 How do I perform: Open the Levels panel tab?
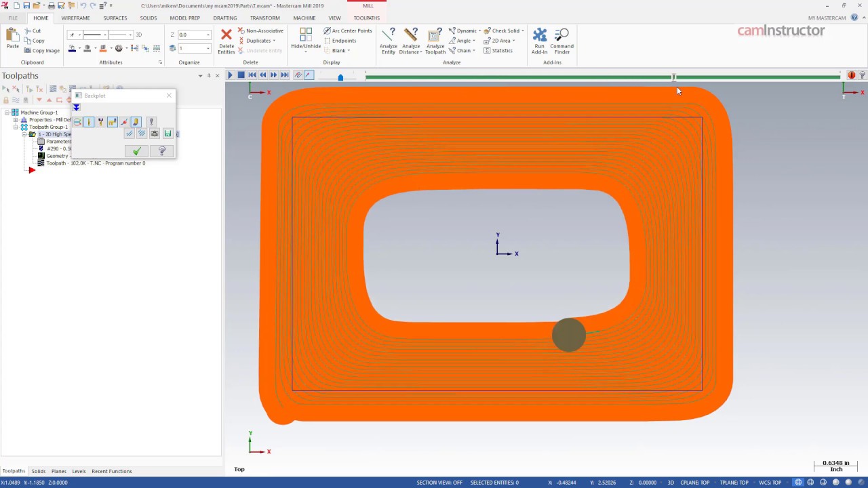[79, 471]
